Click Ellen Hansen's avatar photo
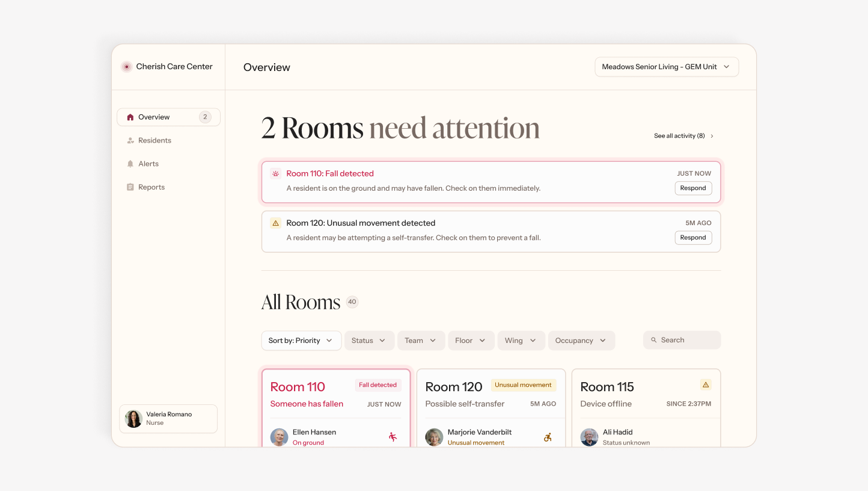Image resolution: width=868 pixels, height=491 pixels. (279, 437)
